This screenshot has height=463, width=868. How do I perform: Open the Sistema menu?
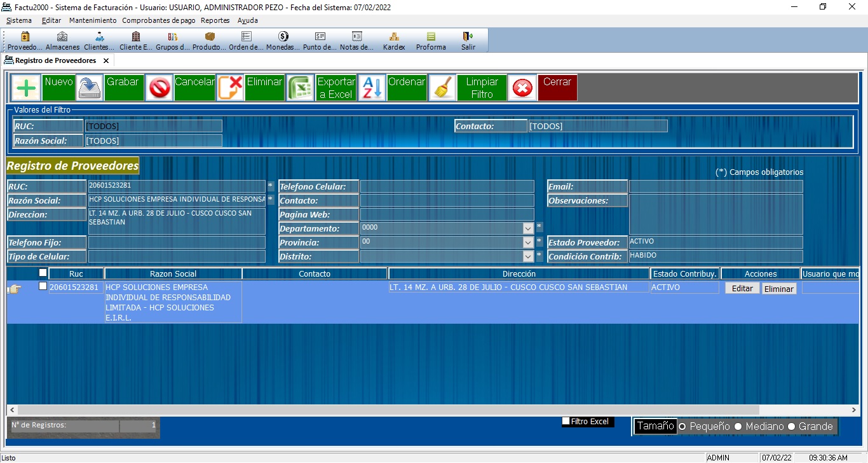19,20
